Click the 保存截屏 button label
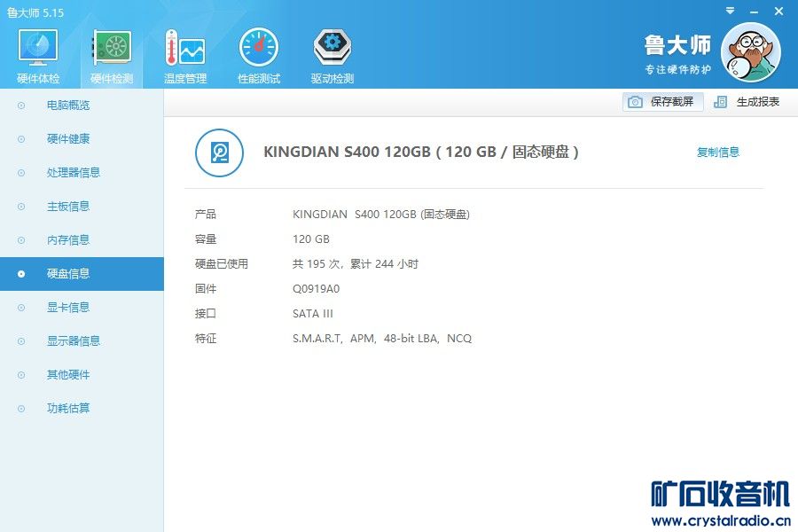 pyautogui.click(x=672, y=102)
